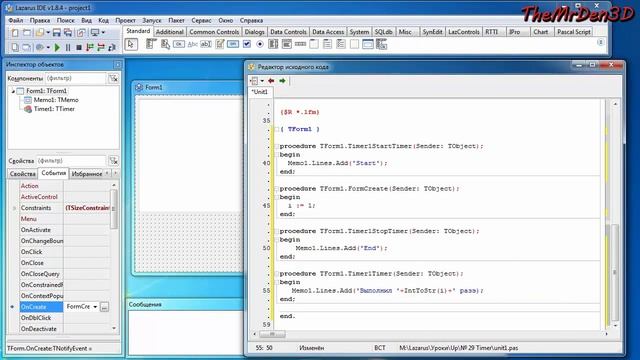Fold the Timer1StopTimer procedure block
Image resolution: width=640 pixels, height=360 pixels.
pyautogui.click(x=276, y=231)
